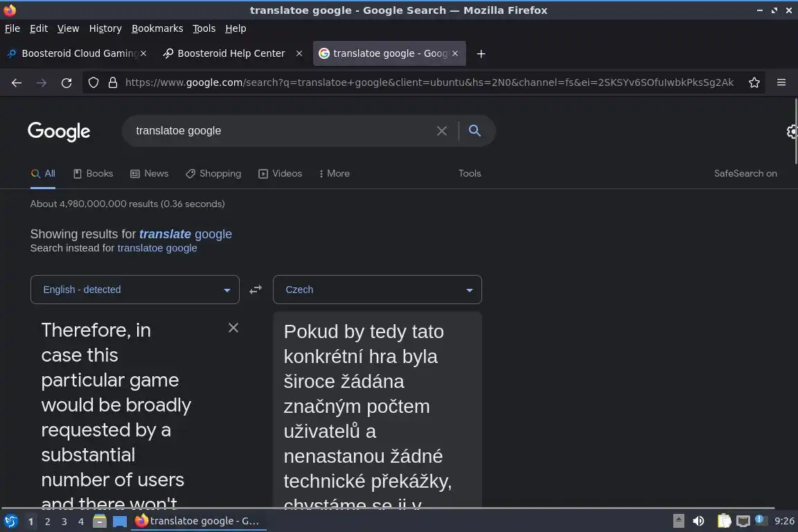Open the Bookmarks menu

tap(157, 28)
